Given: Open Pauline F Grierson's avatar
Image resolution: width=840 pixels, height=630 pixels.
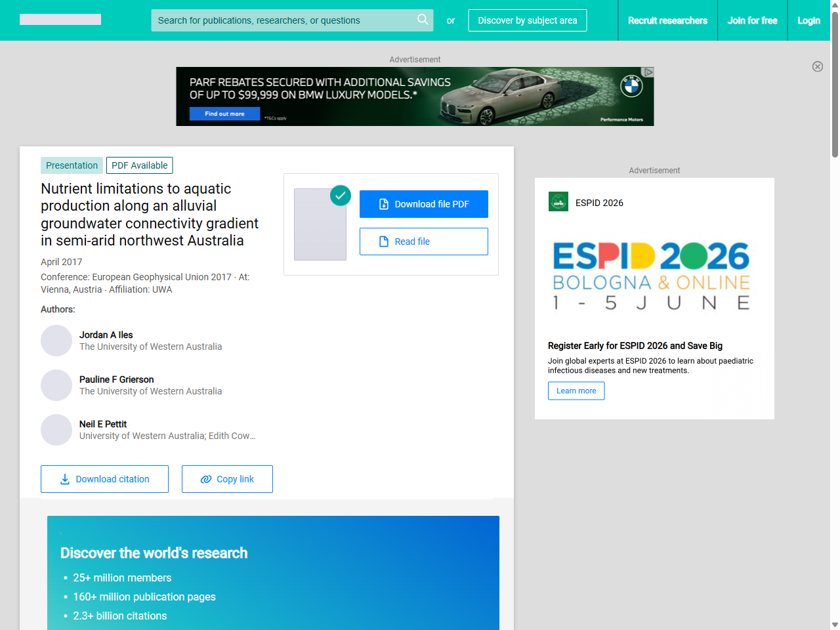Looking at the screenshot, I should 56,385.
